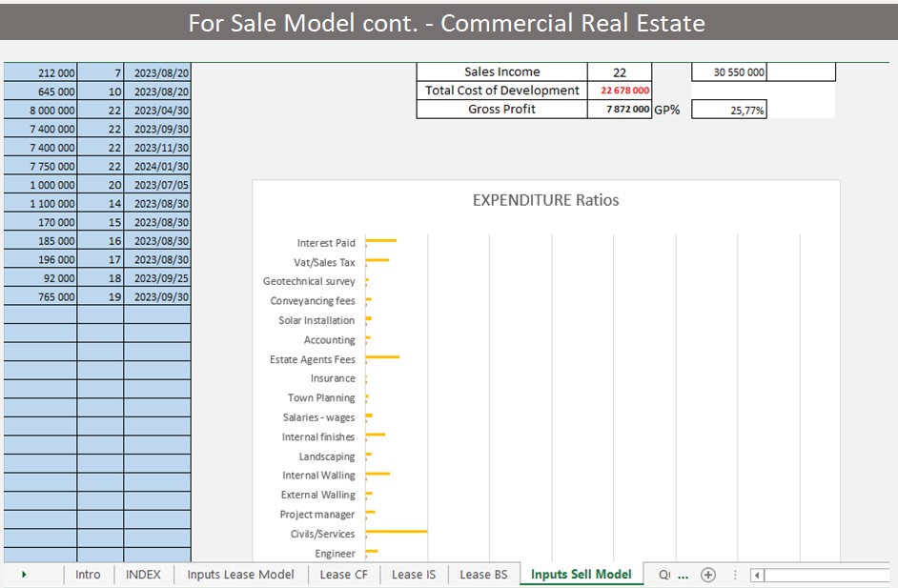Select the date 2023/11/30
The image size is (898, 588).
tap(157, 148)
